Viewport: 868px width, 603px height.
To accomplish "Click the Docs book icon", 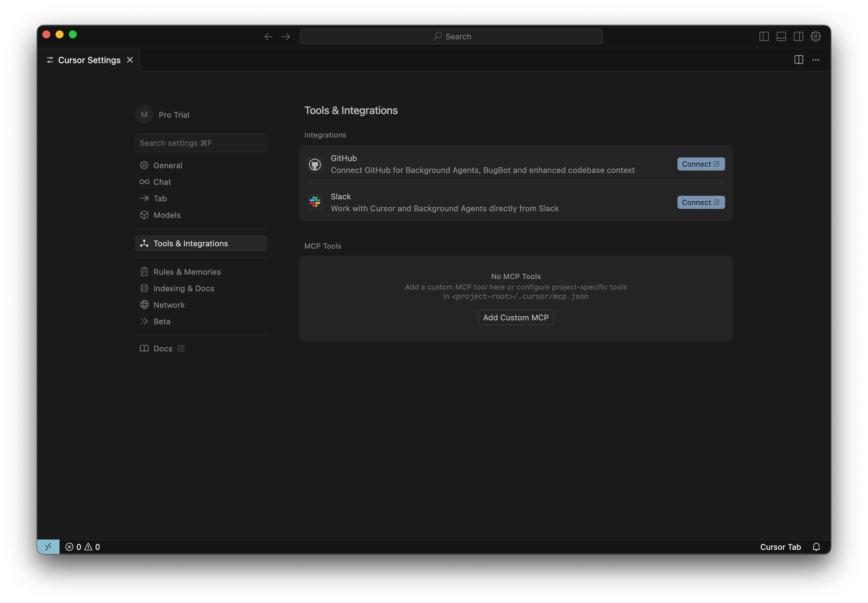I will (144, 349).
